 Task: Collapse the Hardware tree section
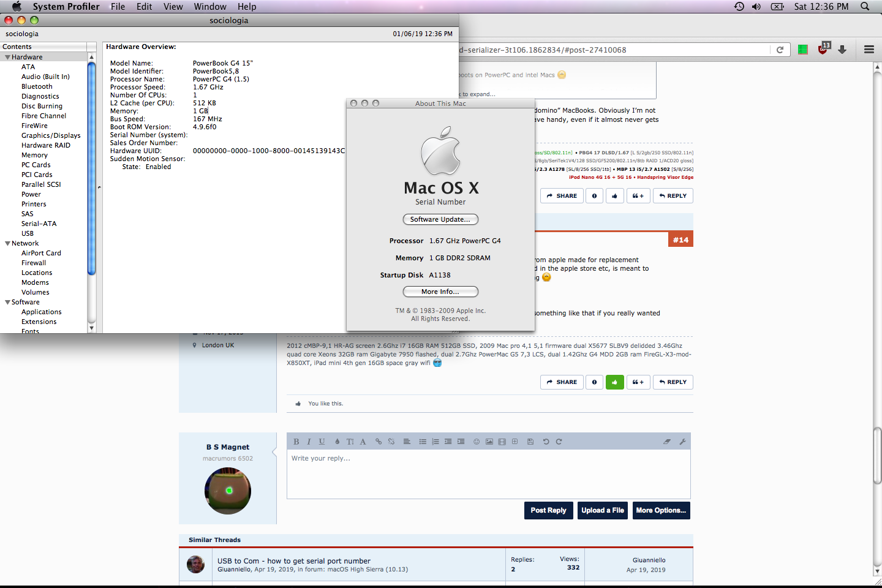(7, 57)
